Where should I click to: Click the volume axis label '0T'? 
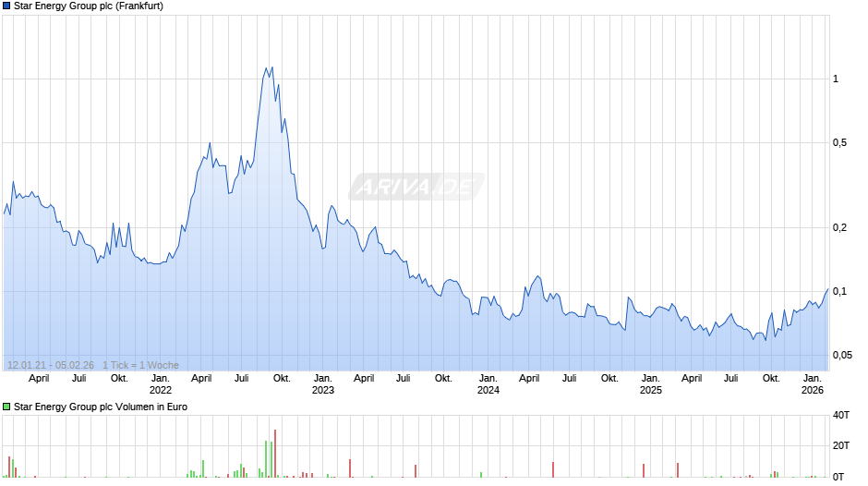pos(838,477)
